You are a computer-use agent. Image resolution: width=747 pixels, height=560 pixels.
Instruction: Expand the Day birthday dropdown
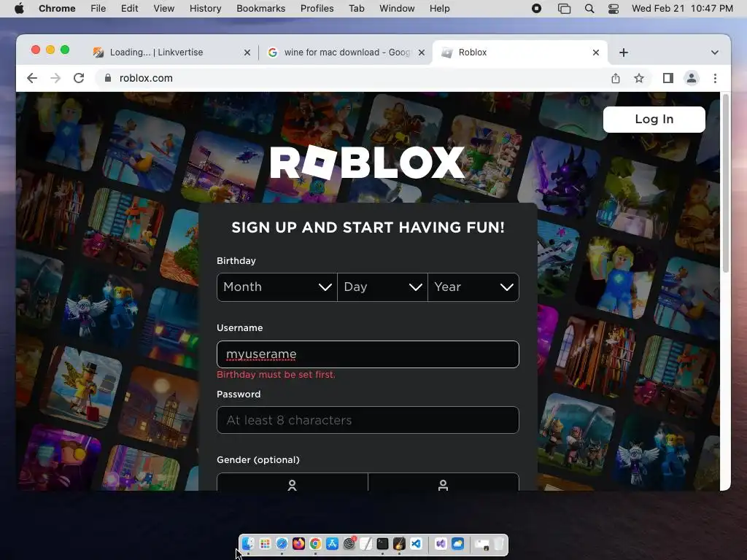[x=382, y=287]
